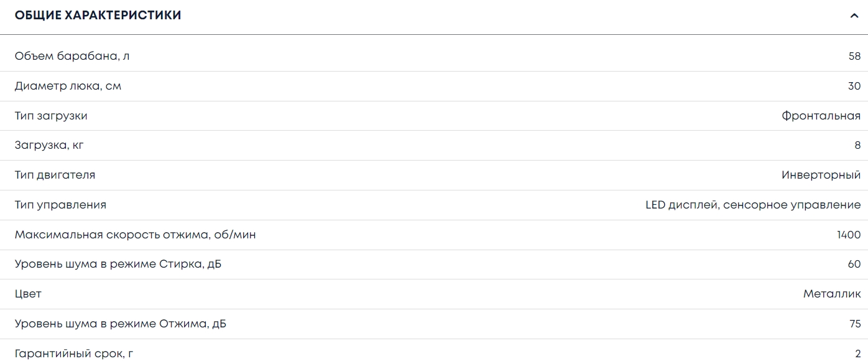Select the spin speed value 1400
The height and width of the screenshot is (361, 868).
[849, 235]
